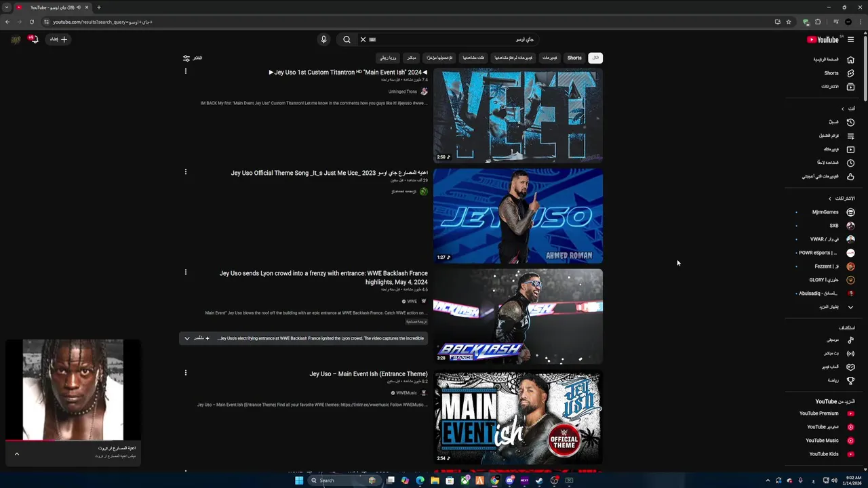868x488 pixels.
Task: Select the Recently uploaded filter chip
Action: (x=439, y=58)
